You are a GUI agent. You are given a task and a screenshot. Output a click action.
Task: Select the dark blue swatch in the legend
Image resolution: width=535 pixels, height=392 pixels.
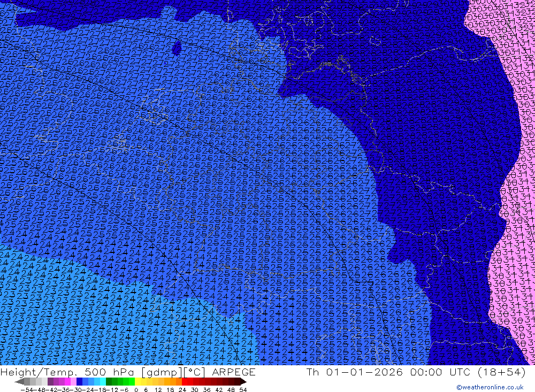coord(79,382)
